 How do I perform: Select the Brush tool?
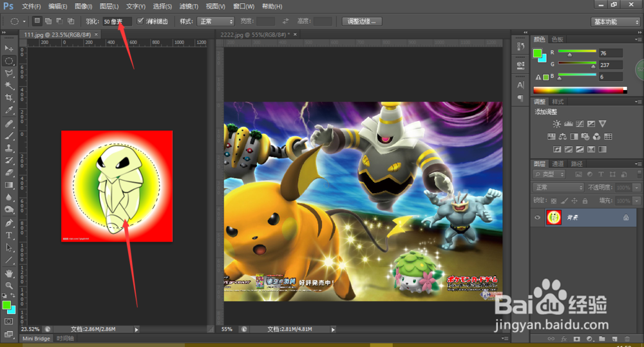click(8, 136)
